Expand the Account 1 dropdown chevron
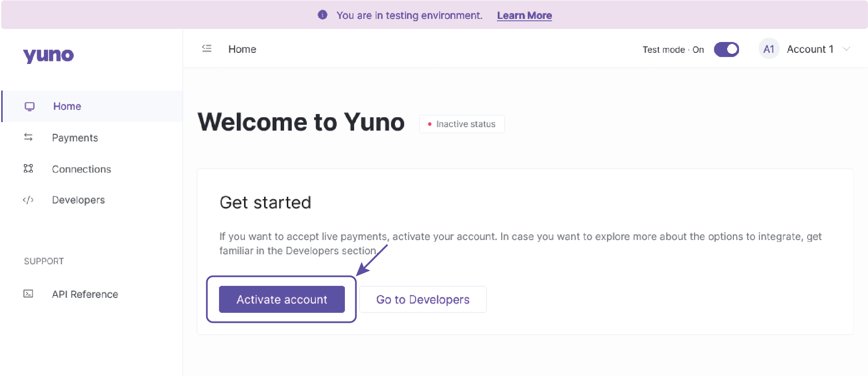Image resolution: width=868 pixels, height=376 pixels. [846, 49]
